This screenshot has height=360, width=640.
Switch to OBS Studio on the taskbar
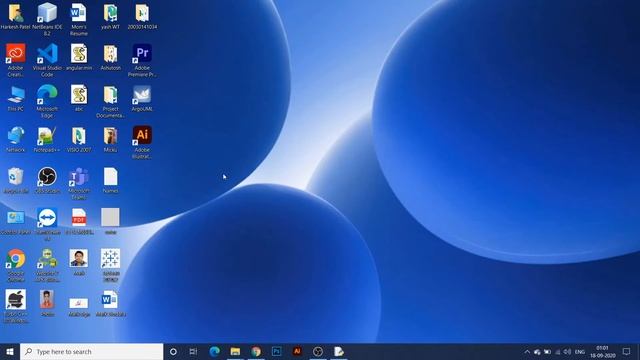tap(318, 351)
